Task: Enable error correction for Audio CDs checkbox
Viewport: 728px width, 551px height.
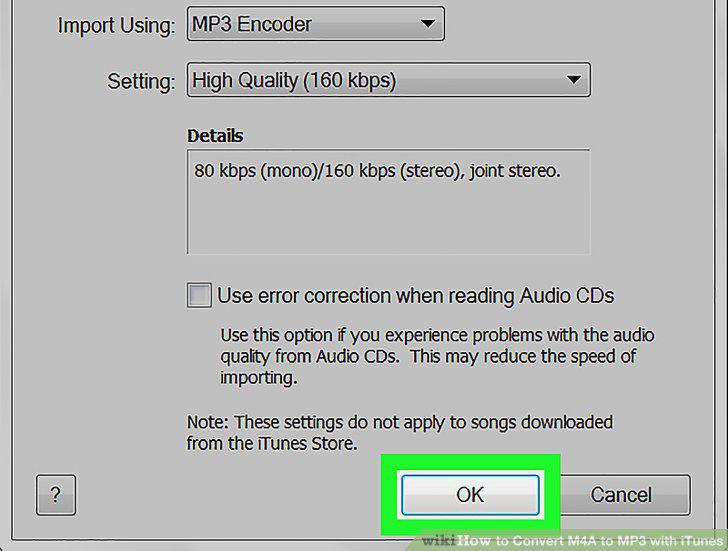Action: point(199,295)
